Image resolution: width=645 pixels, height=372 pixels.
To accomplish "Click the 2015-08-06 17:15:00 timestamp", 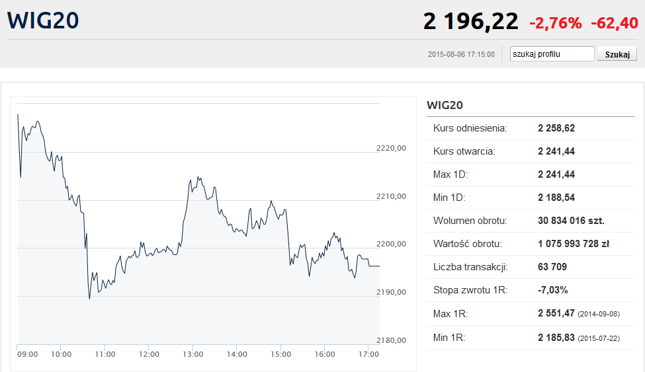I will pyautogui.click(x=461, y=54).
